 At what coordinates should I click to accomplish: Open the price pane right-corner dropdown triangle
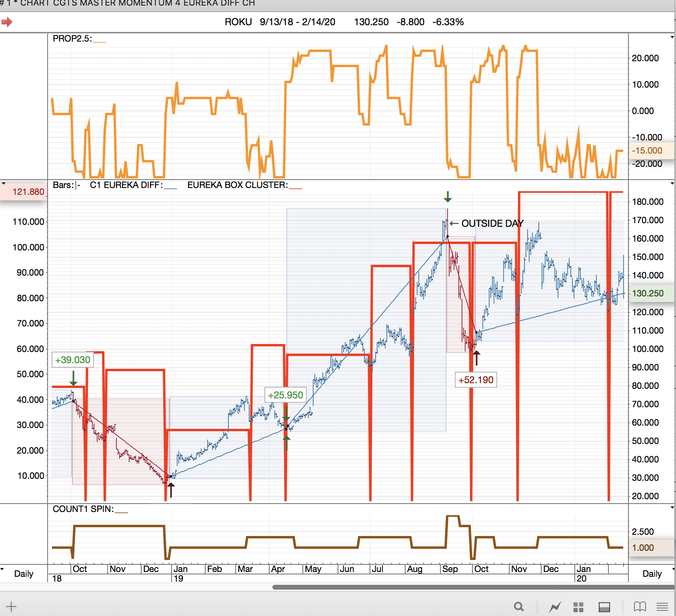click(x=672, y=184)
